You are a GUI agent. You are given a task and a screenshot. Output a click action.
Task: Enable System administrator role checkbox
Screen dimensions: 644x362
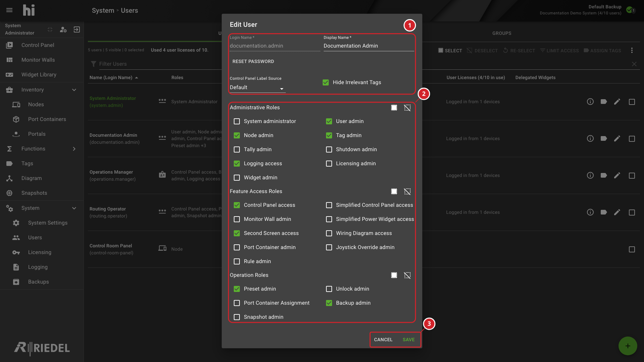237,121
